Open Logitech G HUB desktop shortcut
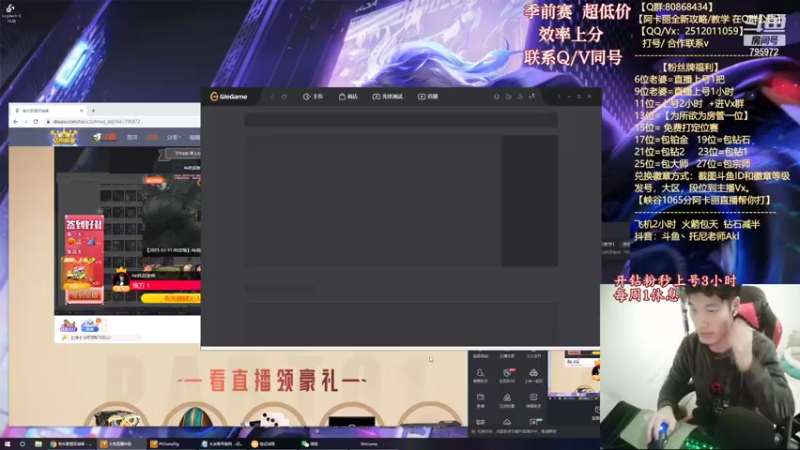 (11, 12)
